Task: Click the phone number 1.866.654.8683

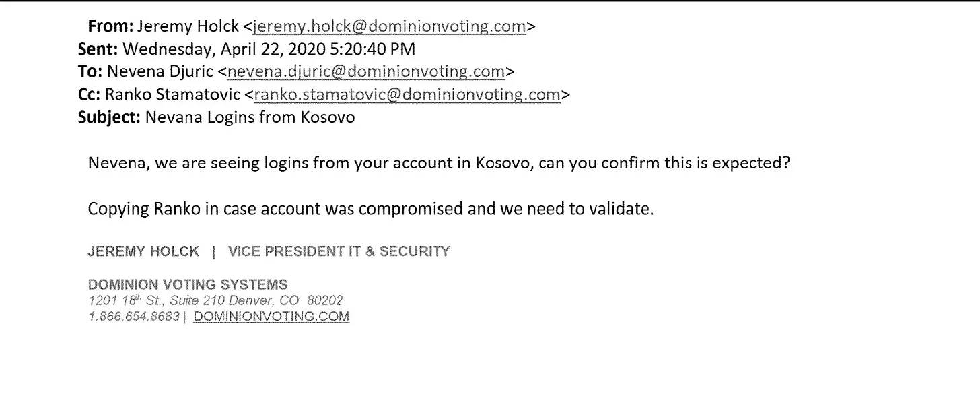Action: pyautogui.click(x=134, y=317)
